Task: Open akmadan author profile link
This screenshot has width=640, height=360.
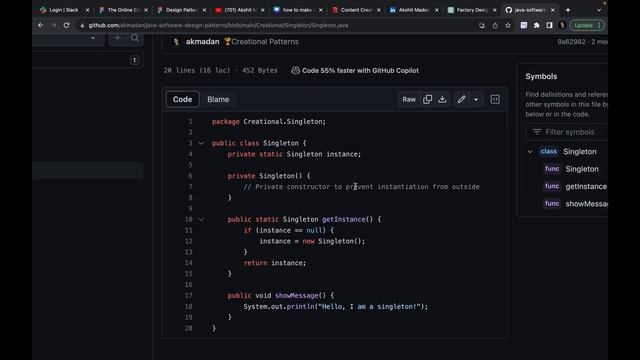Action: pos(202,42)
